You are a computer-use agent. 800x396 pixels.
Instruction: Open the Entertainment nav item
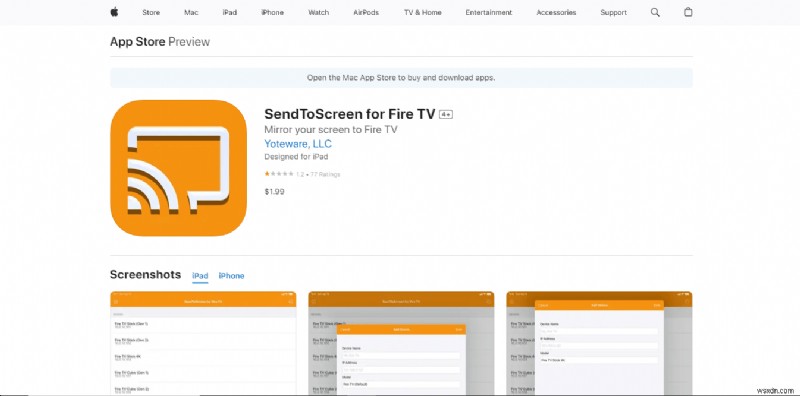(x=488, y=12)
